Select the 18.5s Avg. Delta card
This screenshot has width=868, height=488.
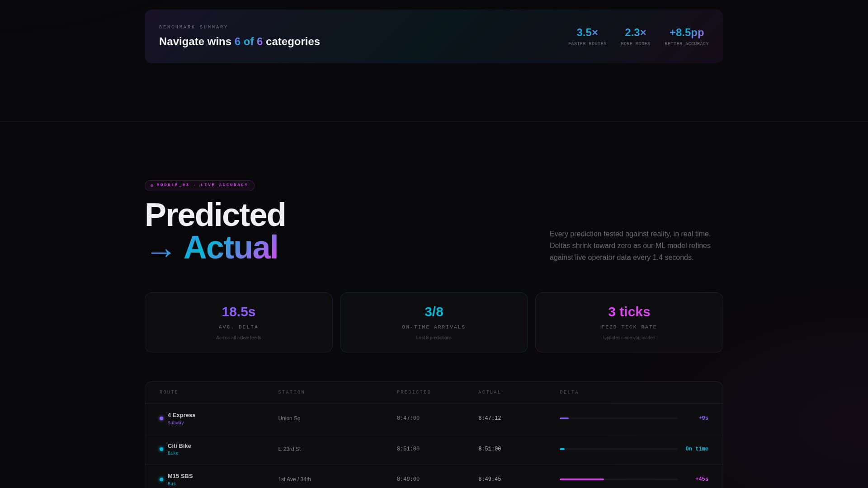pyautogui.click(x=239, y=322)
